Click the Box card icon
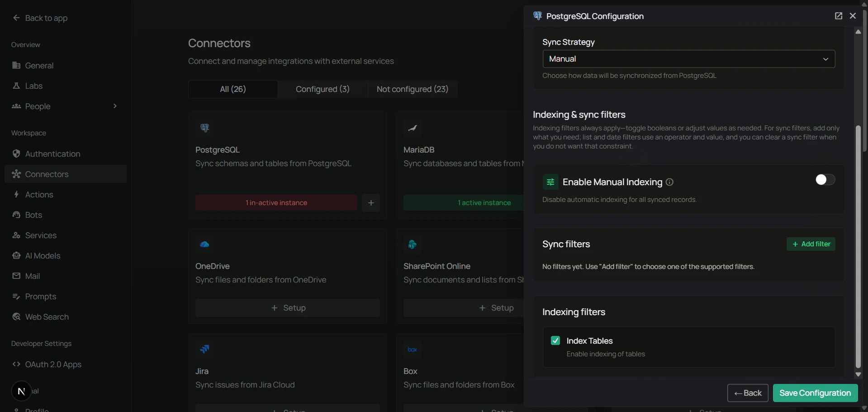 pyautogui.click(x=413, y=350)
